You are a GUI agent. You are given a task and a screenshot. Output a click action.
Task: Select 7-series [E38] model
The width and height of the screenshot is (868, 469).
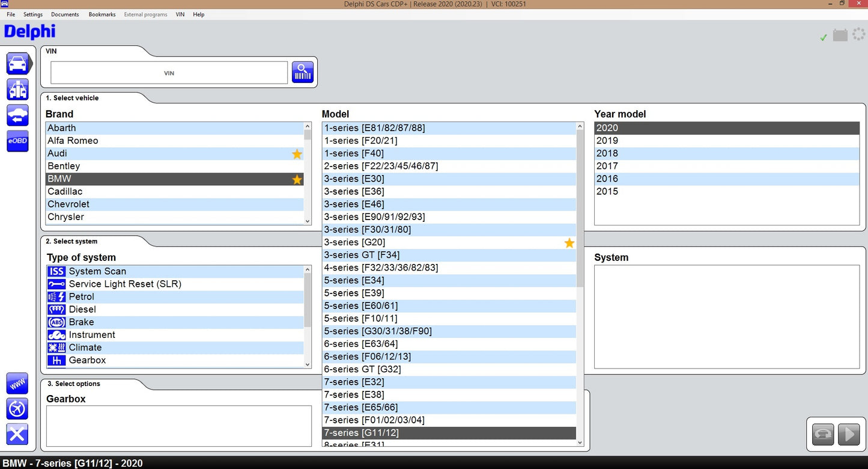tap(449, 394)
